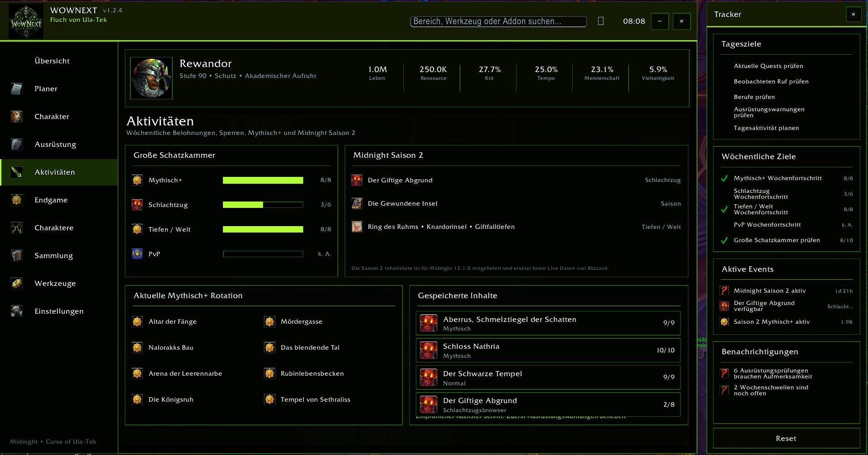
Task: Open the Sammlung menu item
Action: (x=59, y=256)
